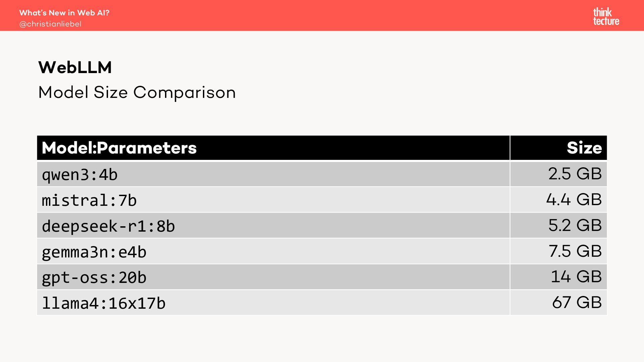644x362 pixels.
Task: Click the 4.4 GB size value
Action: (x=574, y=199)
